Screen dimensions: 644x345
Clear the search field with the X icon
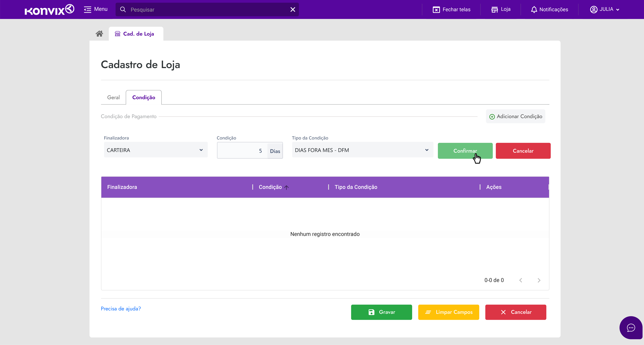(293, 10)
